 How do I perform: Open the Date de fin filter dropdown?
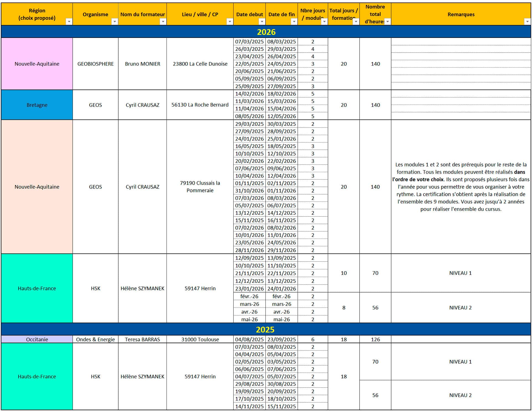pos(294,22)
